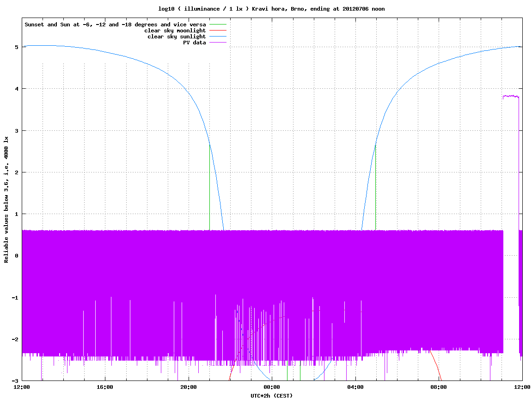Click the y-axis tick label -1

tap(15, 298)
